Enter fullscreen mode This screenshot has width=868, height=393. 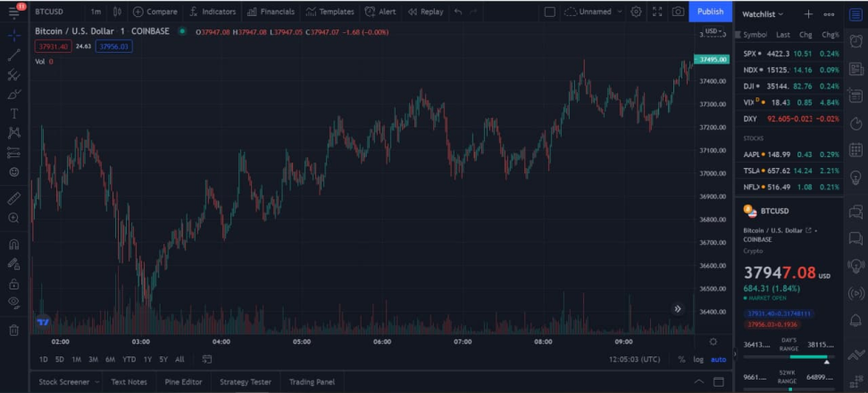point(657,12)
